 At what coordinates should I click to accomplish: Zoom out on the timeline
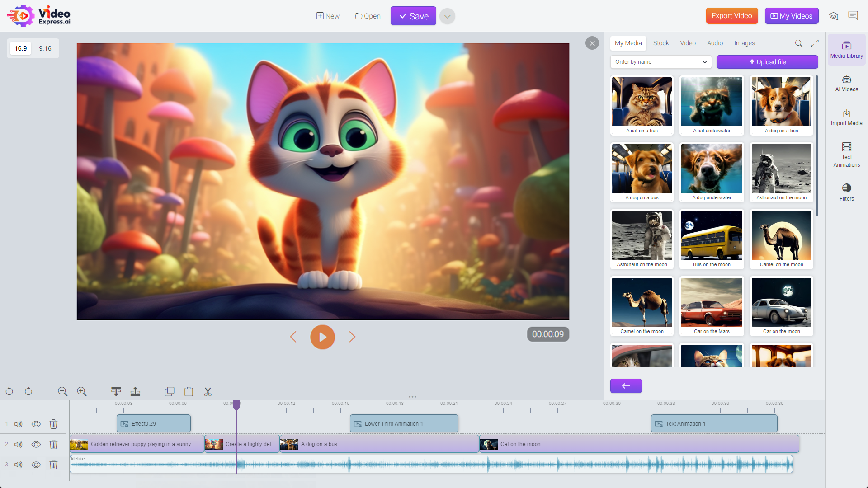pyautogui.click(x=63, y=392)
